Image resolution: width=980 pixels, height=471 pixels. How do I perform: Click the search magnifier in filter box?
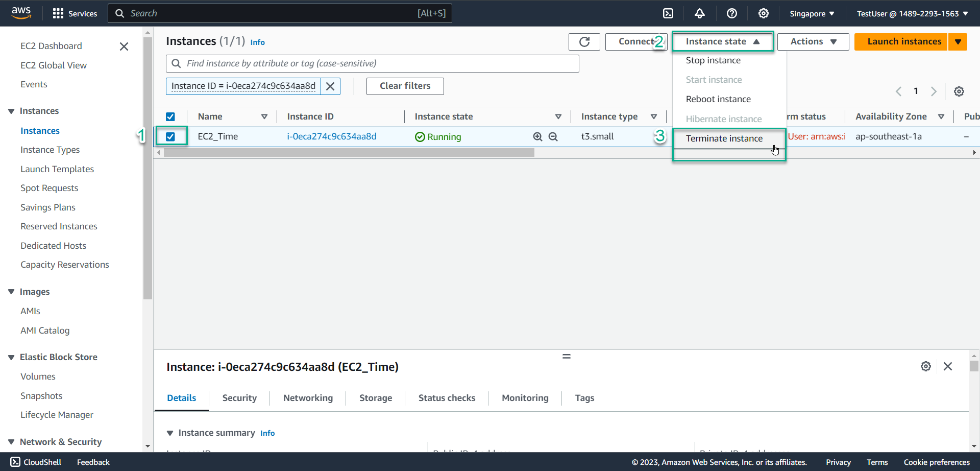176,63
